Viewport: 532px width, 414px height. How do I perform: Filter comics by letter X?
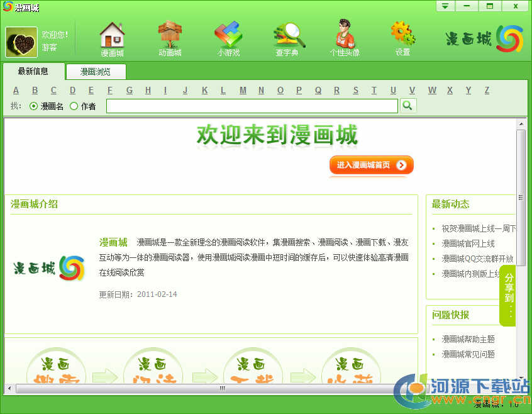point(450,90)
